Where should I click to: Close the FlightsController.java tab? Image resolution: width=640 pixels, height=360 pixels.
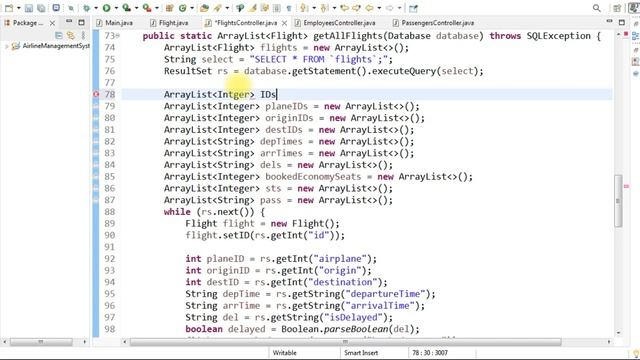tap(284, 23)
